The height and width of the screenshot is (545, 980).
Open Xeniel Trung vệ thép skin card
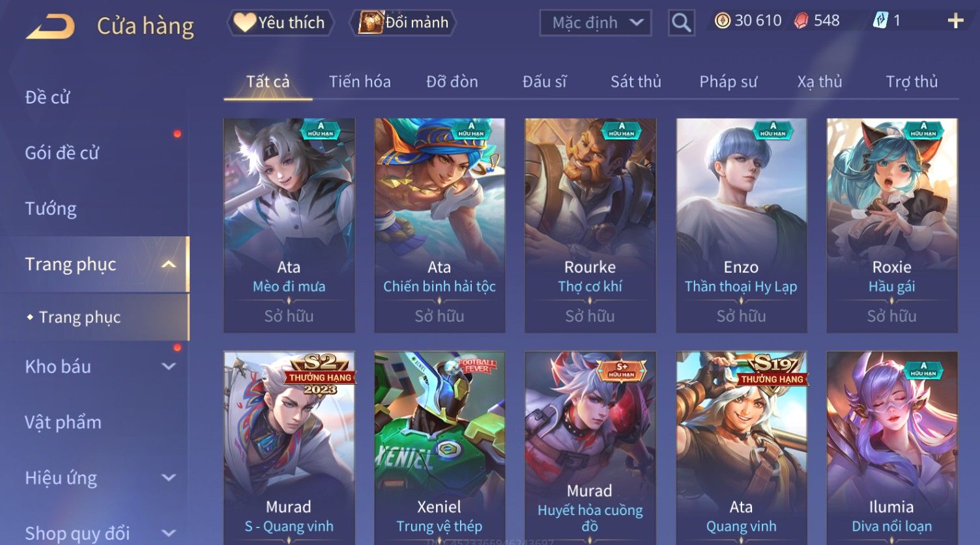[x=440, y=448]
